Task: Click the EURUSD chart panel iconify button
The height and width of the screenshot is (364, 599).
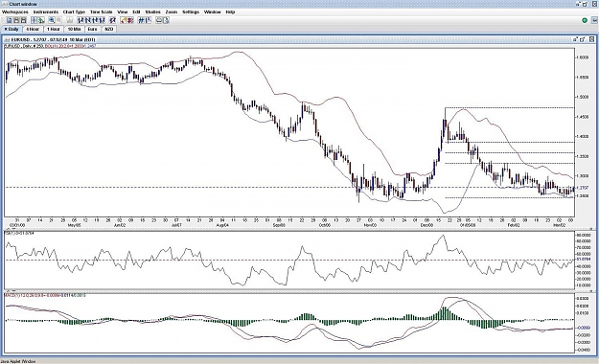Action: tap(575, 39)
